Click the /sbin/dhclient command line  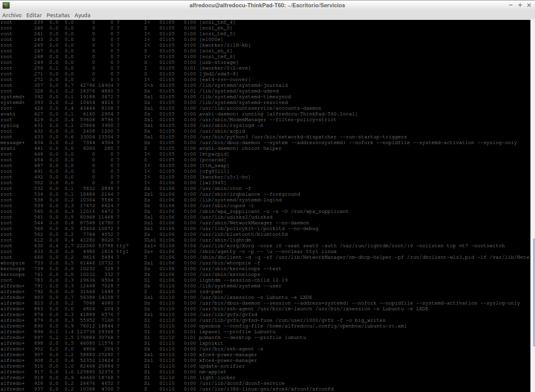364,258
